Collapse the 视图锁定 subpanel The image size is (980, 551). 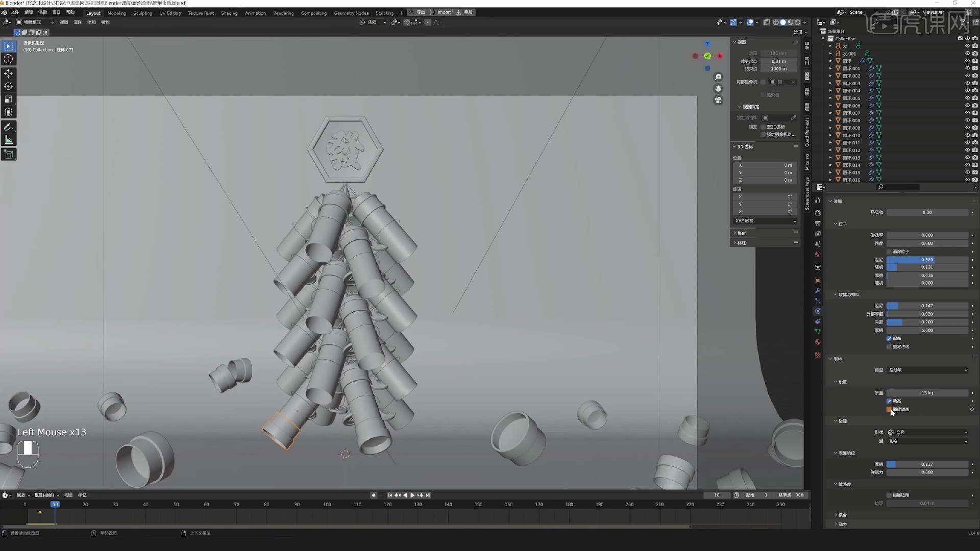click(x=740, y=107)
